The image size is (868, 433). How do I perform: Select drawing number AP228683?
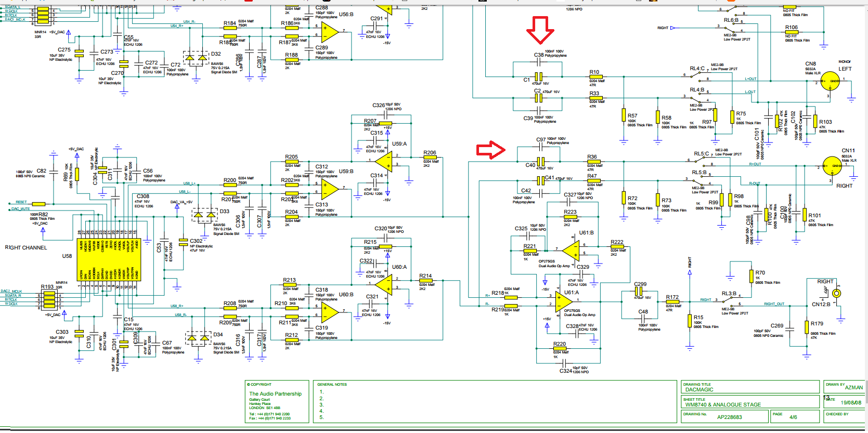click(730, 417)
